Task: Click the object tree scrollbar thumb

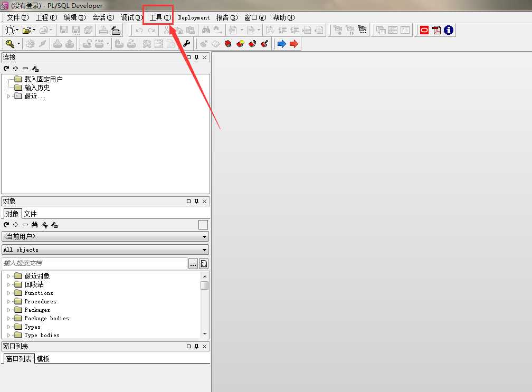Action: [x=205, y=285]
